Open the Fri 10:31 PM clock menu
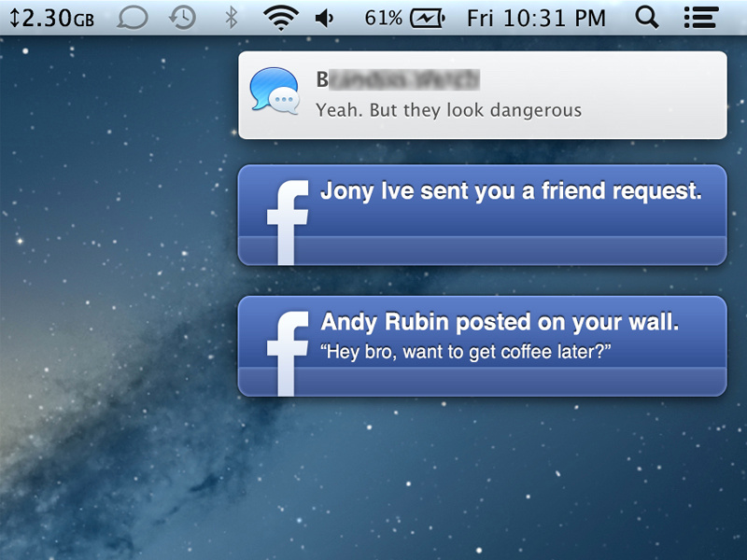747x560 pixels. [x=536, y=19]
